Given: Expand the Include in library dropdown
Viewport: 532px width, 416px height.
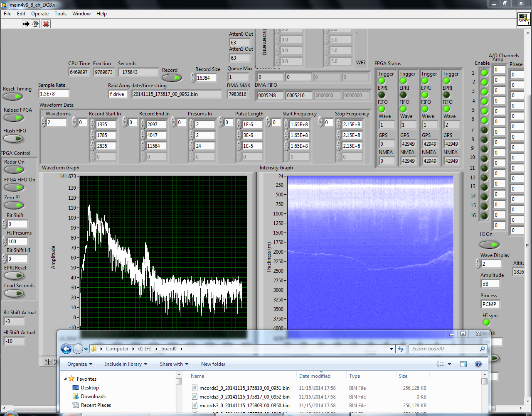Looking at the screenshot, I should click(x=126, y=364).
